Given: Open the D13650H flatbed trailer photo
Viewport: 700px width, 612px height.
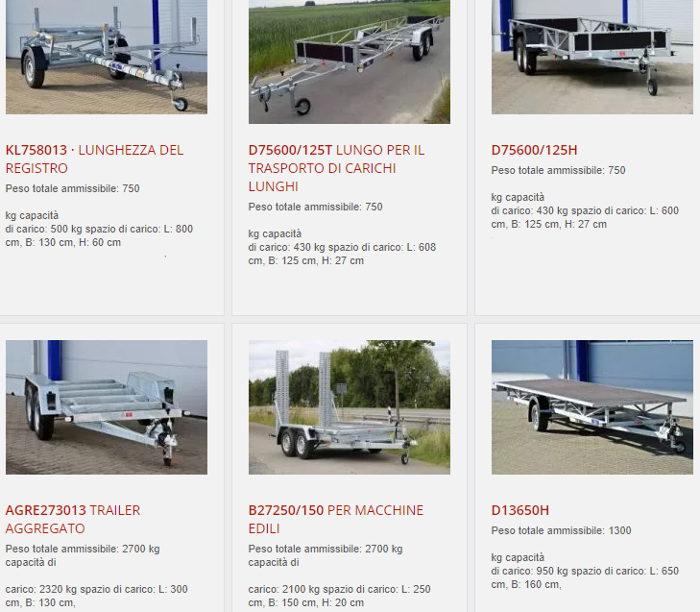Looking at the screenshot, I should tap(591, 407).
